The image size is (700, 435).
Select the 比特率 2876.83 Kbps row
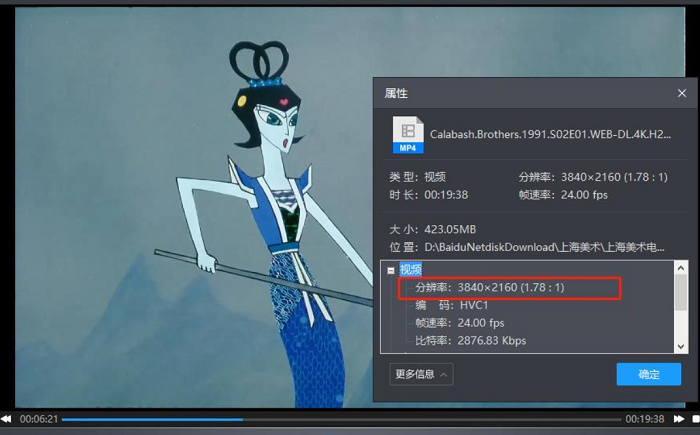coord(470,342)
